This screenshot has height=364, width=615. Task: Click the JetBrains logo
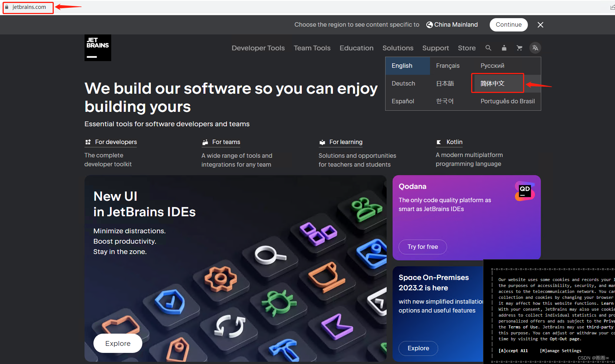click(97, 47)
